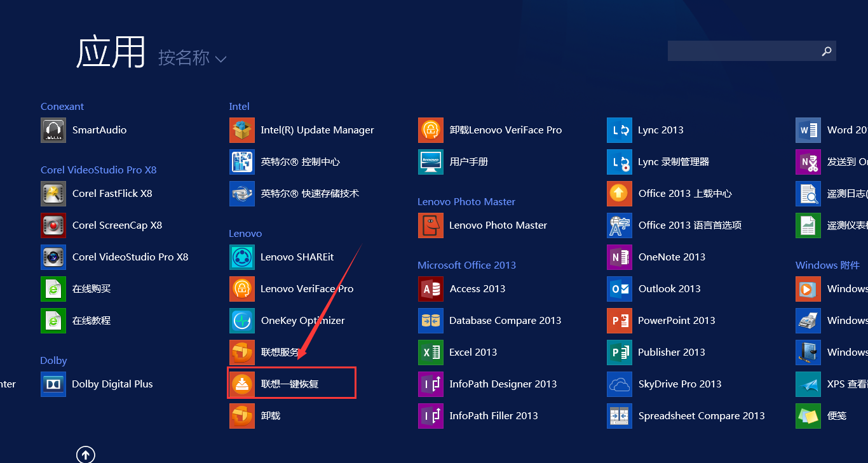
Task: Launch OneNote 2013 icon
Action: pos(620,257)
